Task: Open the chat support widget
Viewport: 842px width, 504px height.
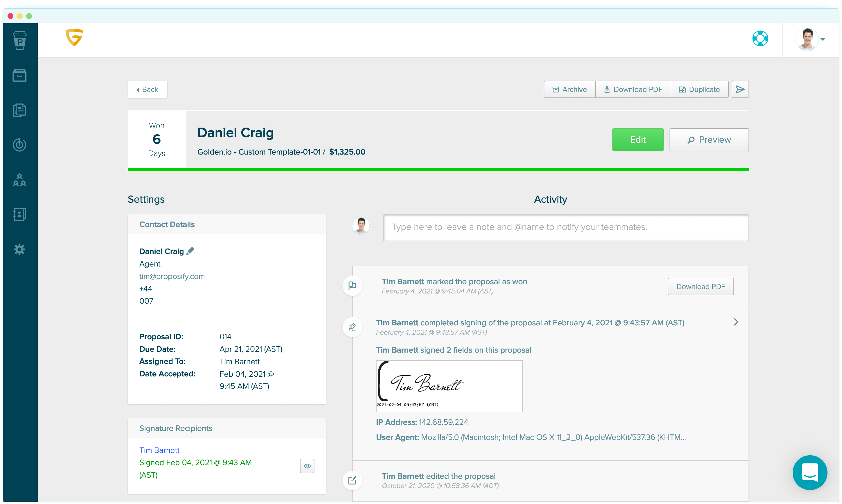Action: click(x=810, y=472)
